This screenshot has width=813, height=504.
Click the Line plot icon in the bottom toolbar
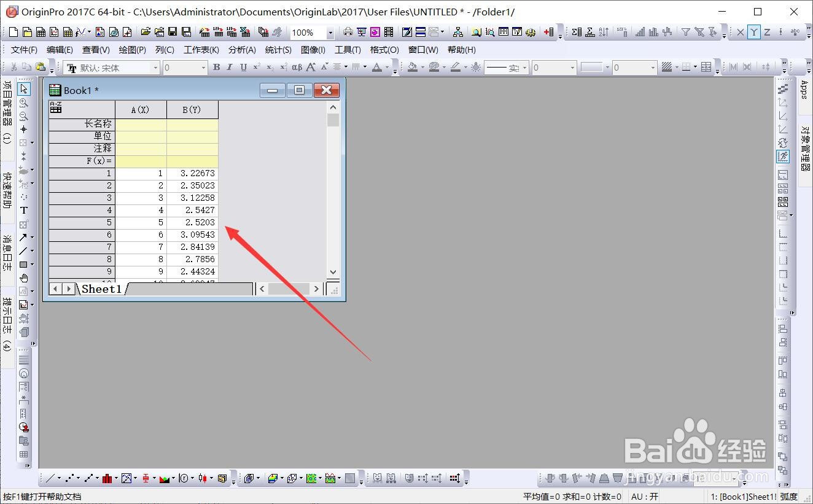pyautogui.click(x=50, y=478)
